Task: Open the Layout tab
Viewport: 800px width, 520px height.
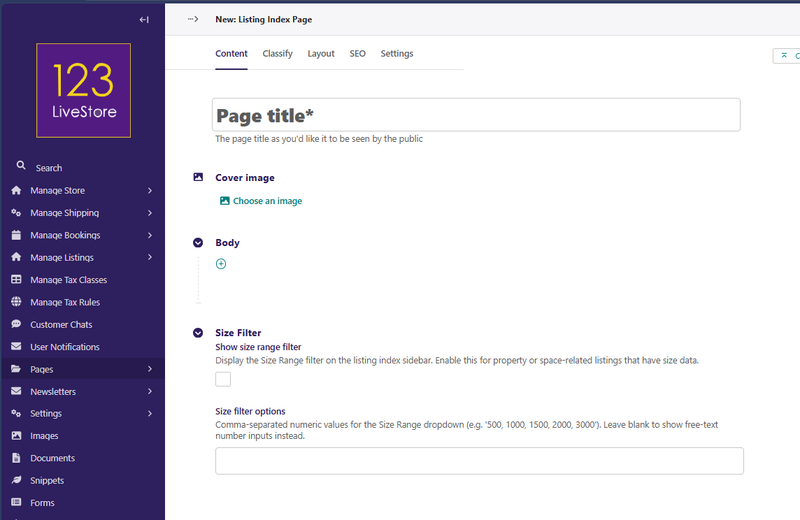Action: click(321, 54)
